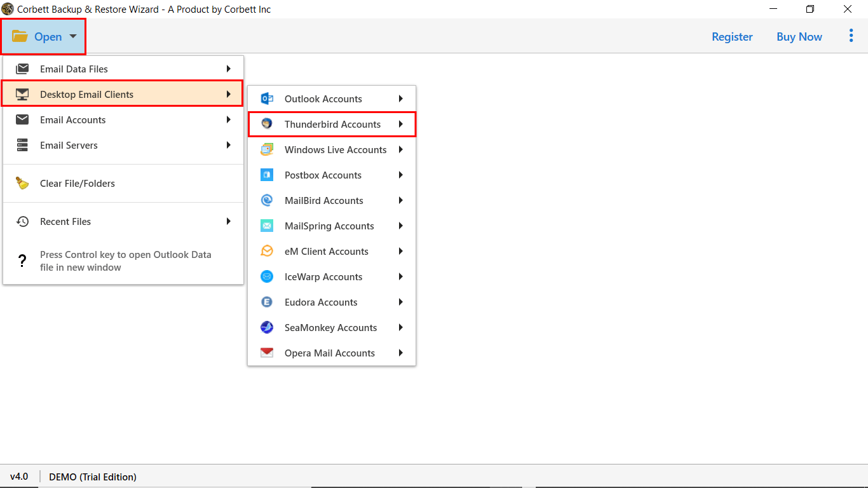868x488 pixels.
Task: Click the Outlook logo icon
Action: 267,98
